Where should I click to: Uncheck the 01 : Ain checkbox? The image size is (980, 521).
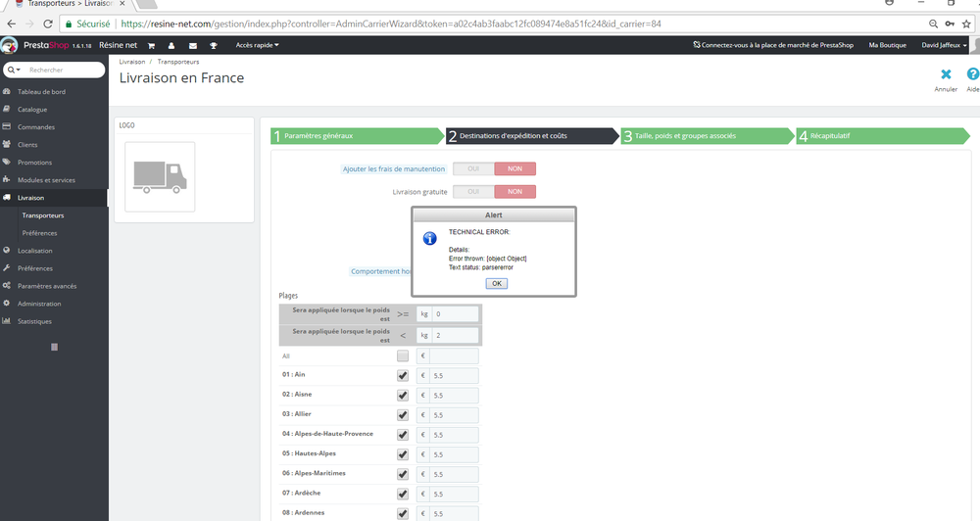tap(403, 375)
